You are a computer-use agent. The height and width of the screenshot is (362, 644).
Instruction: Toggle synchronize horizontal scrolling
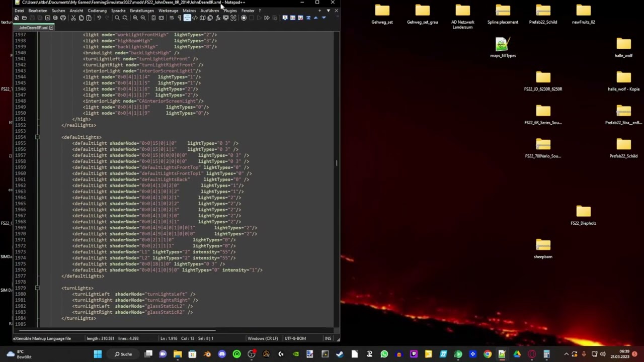(x=161, y=18)
